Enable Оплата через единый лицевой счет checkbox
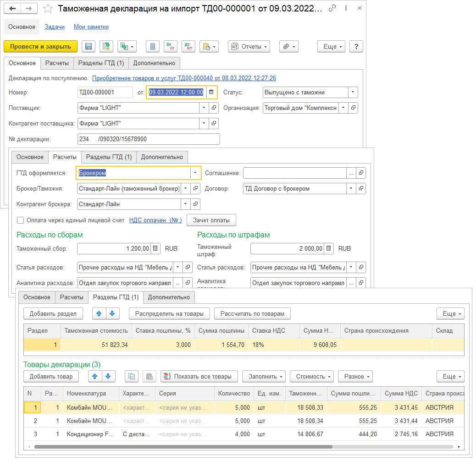Screen dimensions: 476x461 point(20,220)
